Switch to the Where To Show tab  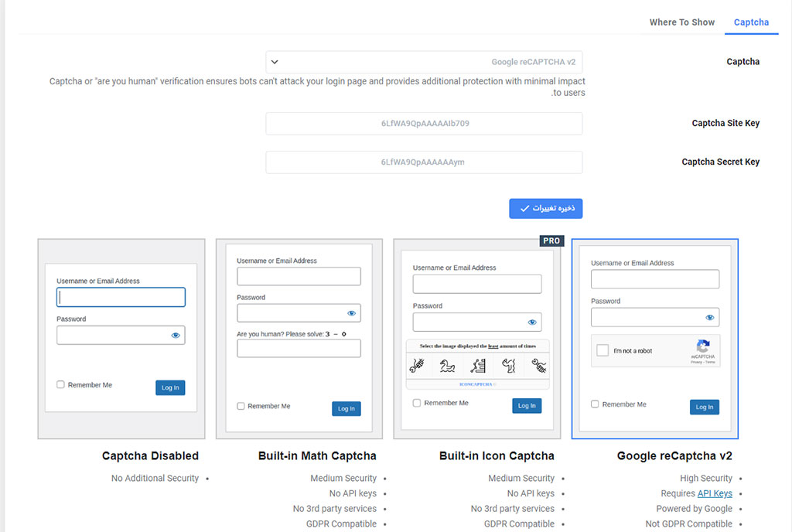(681, 22)
